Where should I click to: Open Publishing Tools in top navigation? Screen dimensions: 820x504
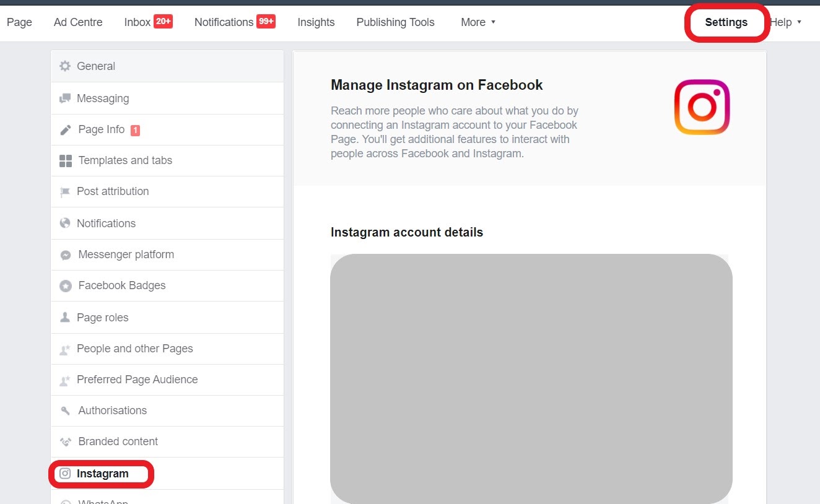[x=395, y=22]
